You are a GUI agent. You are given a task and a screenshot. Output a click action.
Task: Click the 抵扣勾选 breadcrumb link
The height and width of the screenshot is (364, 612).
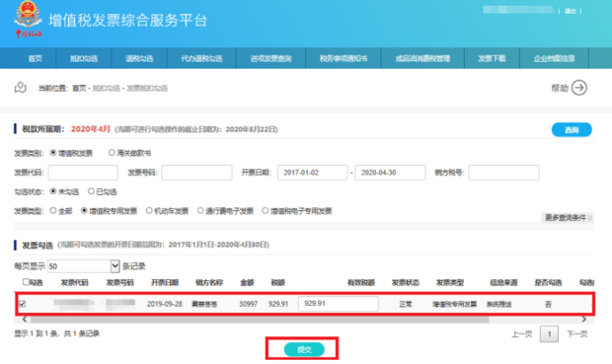(x=107, y=88)
